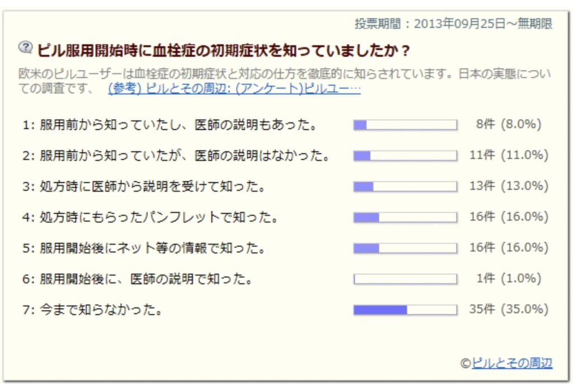Click the poll question title text
Image resolution: width=573 pixels, height=392 pixels.
coord(224,51)
